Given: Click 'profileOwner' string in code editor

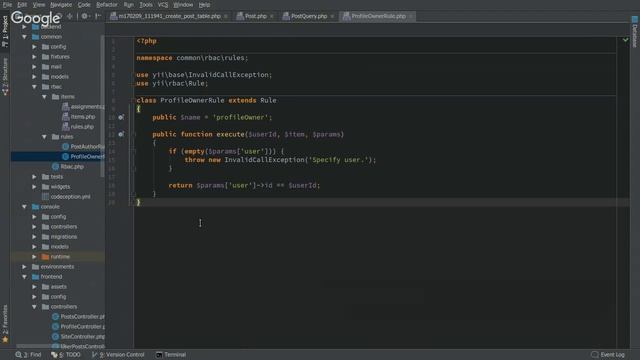Looking at the screenshot, I should tap(242, 118).
